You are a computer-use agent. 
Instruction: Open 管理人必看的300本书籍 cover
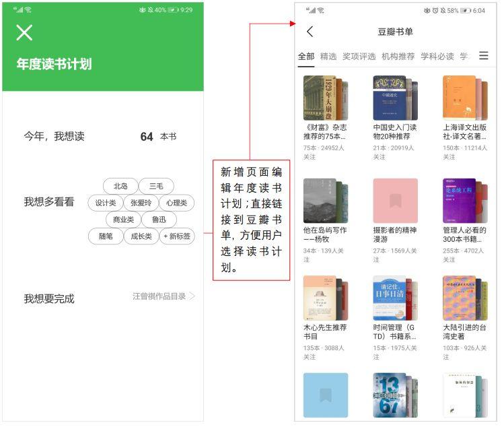click(x=465, y=201)
